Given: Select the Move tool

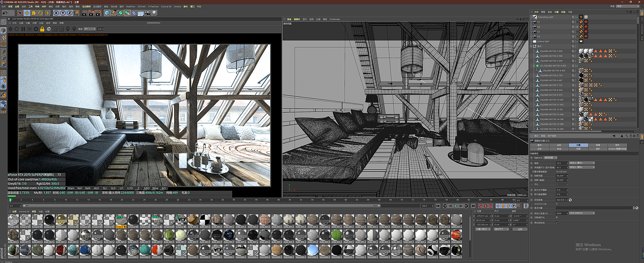Looking at the screenshot, I should (27, 13).
